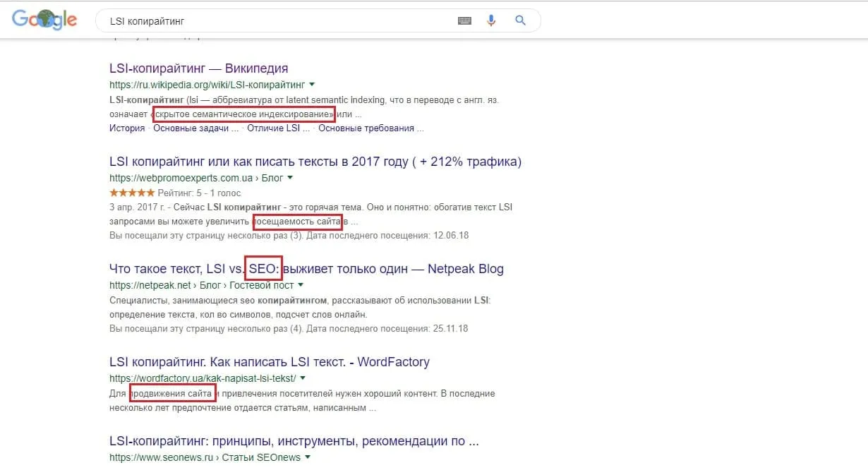Open the 'История' sitelink
868x470 pixels.
pyautogui.click(x=127, y=128)
